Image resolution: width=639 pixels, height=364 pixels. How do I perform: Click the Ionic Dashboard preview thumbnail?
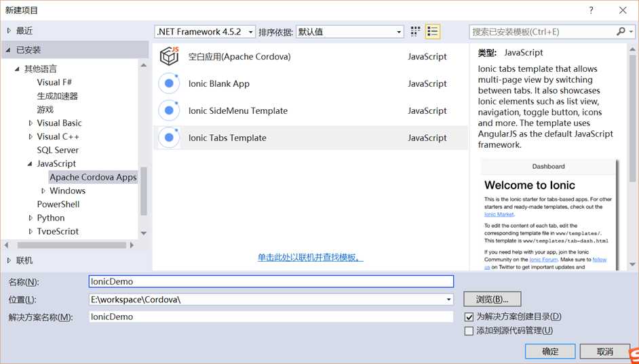point(549,215)
